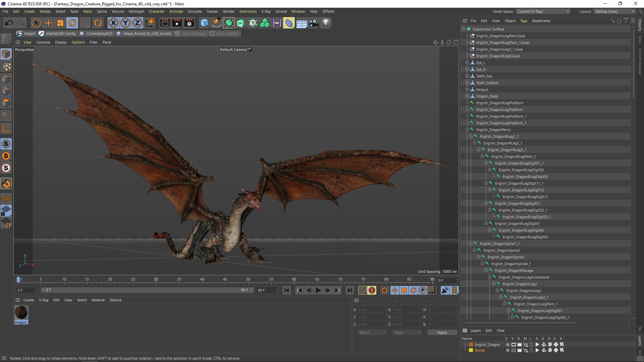Toggle X-axis lock
Viewport: 644px width, 362px height.
[x=113, y=23]
